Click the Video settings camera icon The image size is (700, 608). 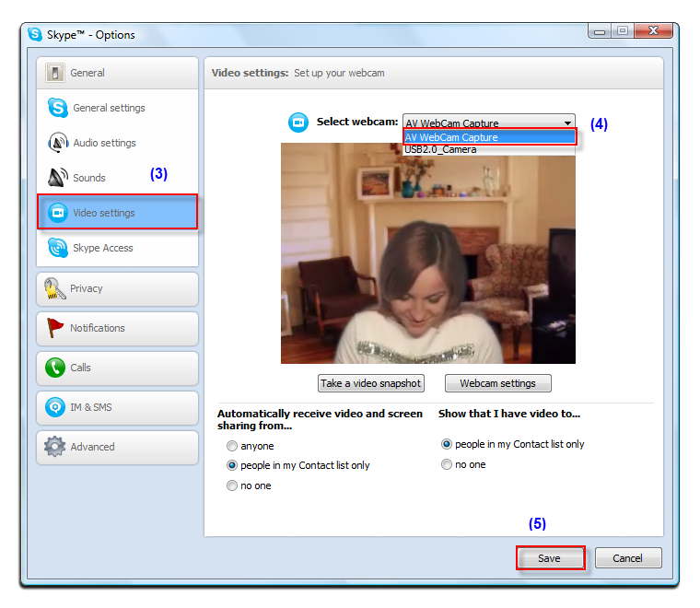[x=58, y=213]
